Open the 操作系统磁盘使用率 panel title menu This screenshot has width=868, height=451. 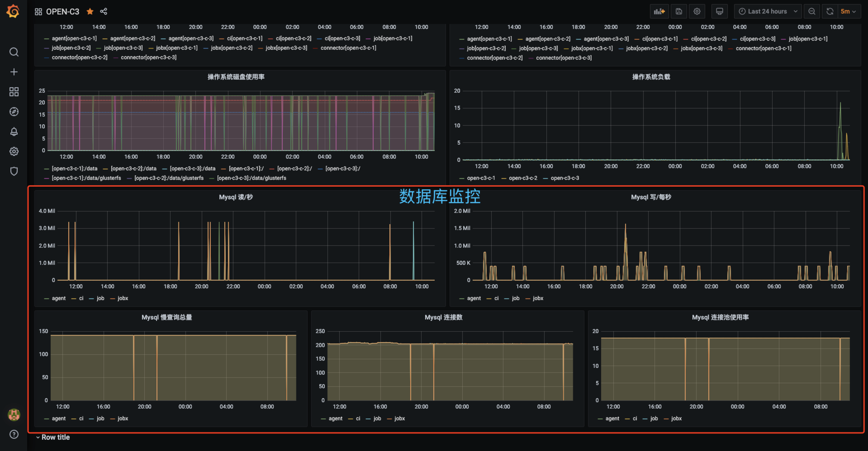236,77
